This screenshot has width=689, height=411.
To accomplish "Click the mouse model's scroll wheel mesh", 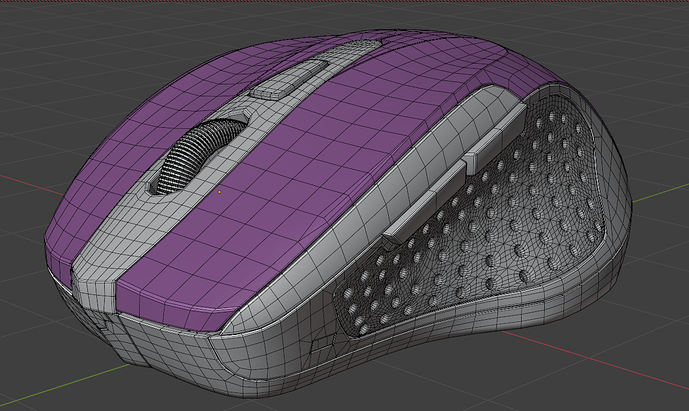I will click(x=200, y=155).
